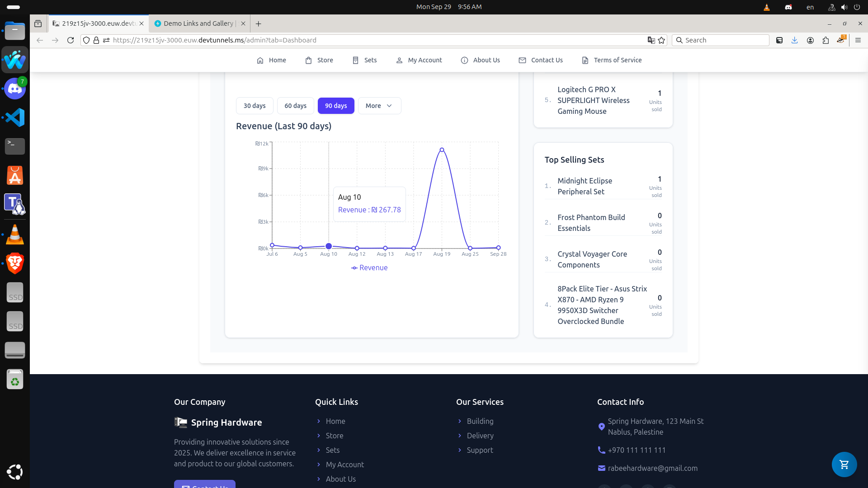Select the 30 days revenue filter
The image size is (868, 488).
[x=254, y=105]
